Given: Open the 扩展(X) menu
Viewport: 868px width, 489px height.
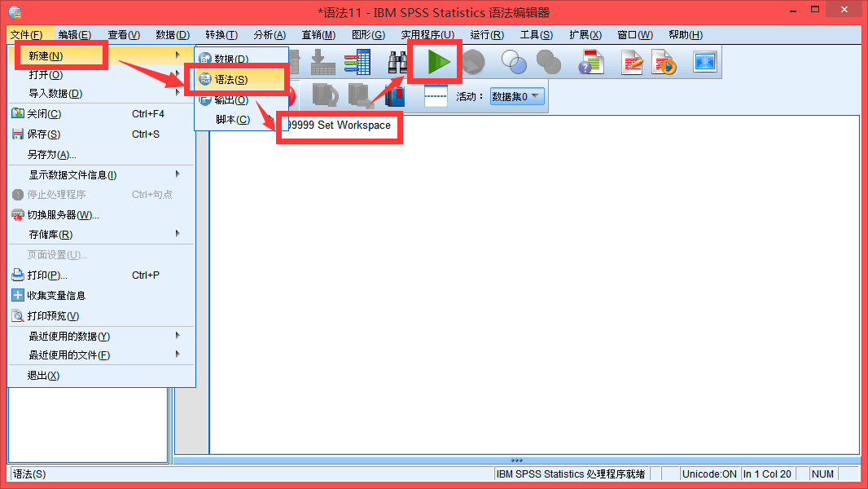Looking at the screenshot, I should [585, 35].
